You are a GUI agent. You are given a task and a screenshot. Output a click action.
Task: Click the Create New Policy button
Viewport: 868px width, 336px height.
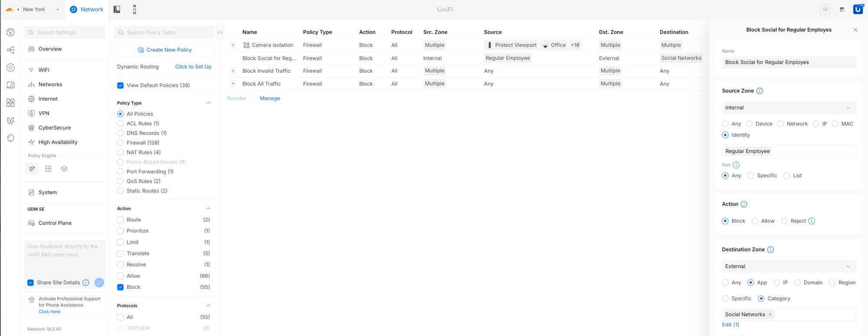pos(164,50)
